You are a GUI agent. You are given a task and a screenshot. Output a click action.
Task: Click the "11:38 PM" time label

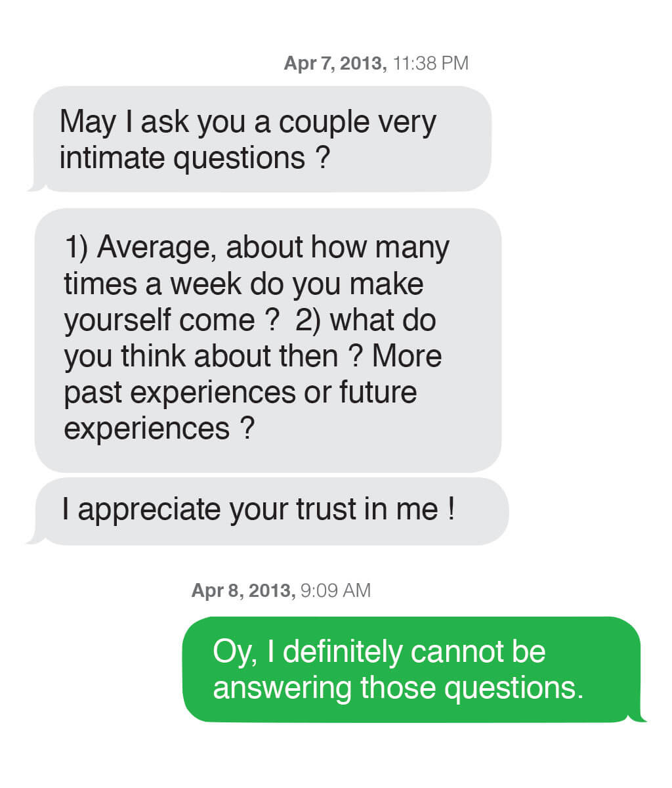click(431, 63)
